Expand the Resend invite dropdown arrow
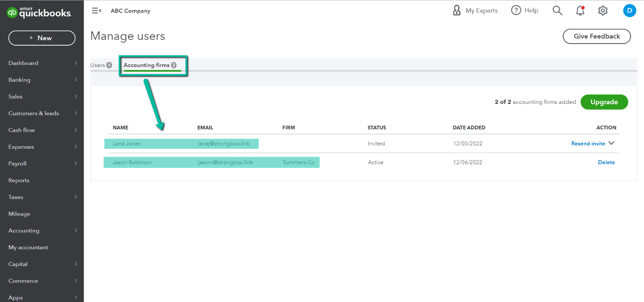The width and height of the screenshot is (644, 302). [x=611, y=143]
